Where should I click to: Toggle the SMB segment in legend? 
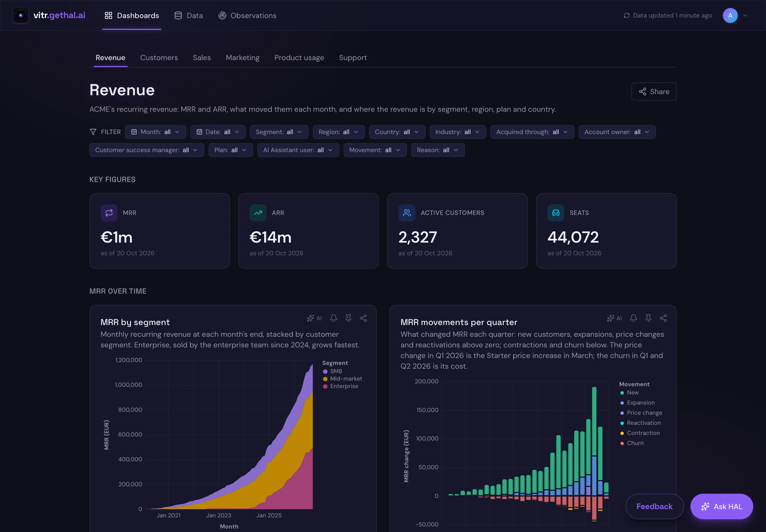tap(332, 371)
